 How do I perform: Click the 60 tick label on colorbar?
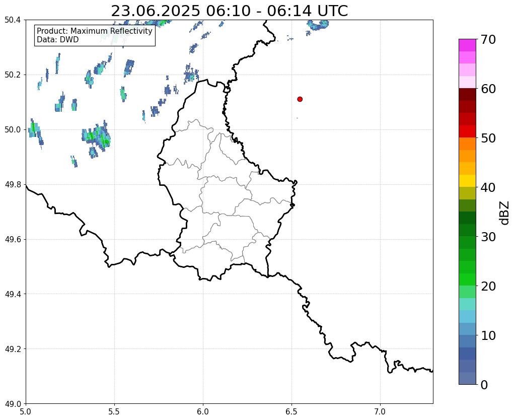point(488,89)
